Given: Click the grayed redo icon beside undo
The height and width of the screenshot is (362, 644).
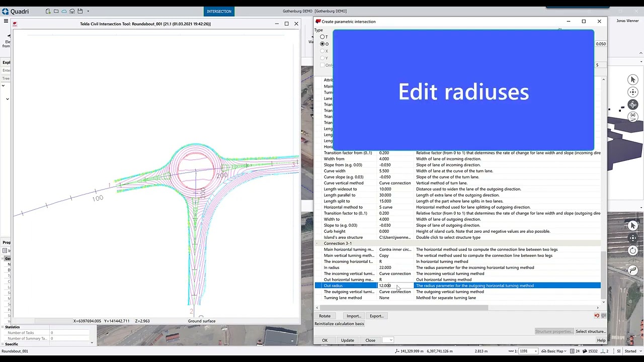Looking at the screenshot, I should click(x=603, y=316).
